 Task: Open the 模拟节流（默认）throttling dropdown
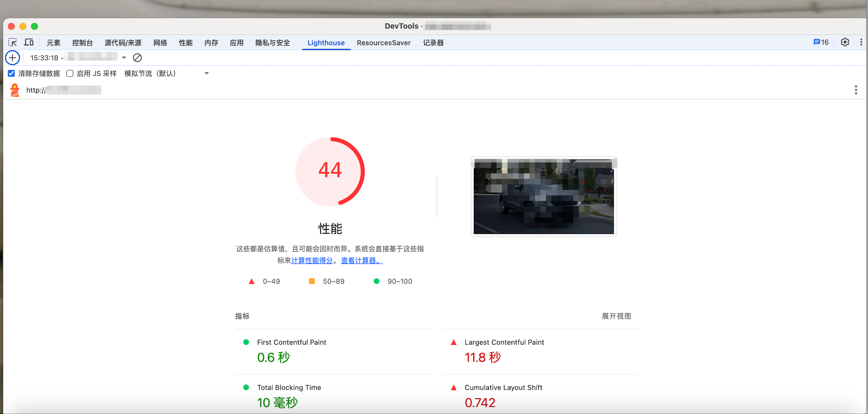tap(167, 73)
